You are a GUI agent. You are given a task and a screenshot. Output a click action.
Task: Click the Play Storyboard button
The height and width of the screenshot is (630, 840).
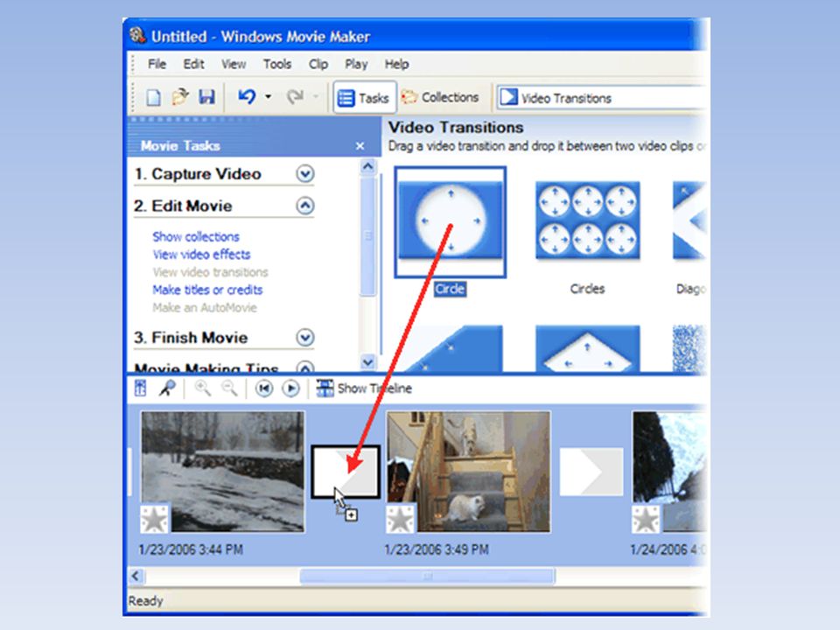[290, 388]
